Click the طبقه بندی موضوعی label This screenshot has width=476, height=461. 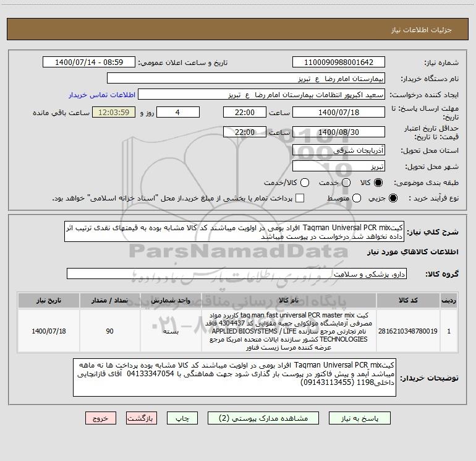point(426,183)
